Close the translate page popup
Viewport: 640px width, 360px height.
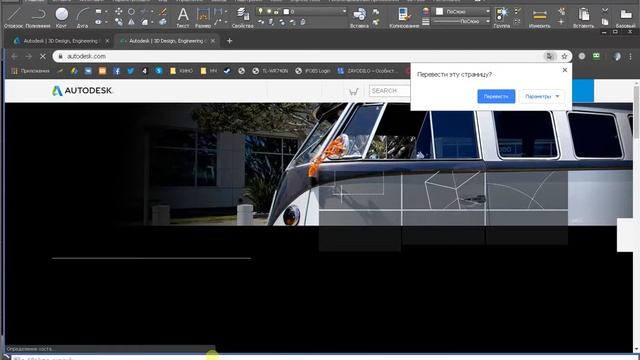tap(565, 70)
